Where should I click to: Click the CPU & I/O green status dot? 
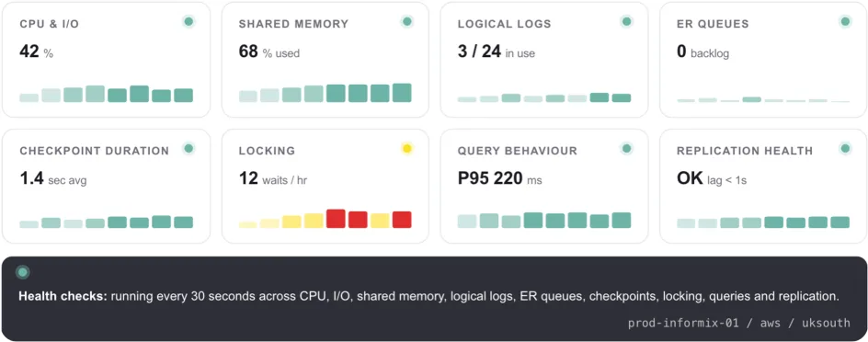pos(188,21)
